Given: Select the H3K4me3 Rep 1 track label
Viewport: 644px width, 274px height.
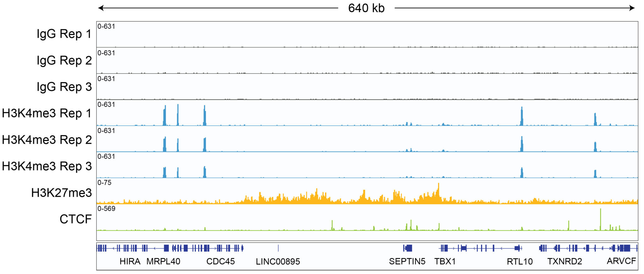Looking at the screenshot, I should (47, 113).
